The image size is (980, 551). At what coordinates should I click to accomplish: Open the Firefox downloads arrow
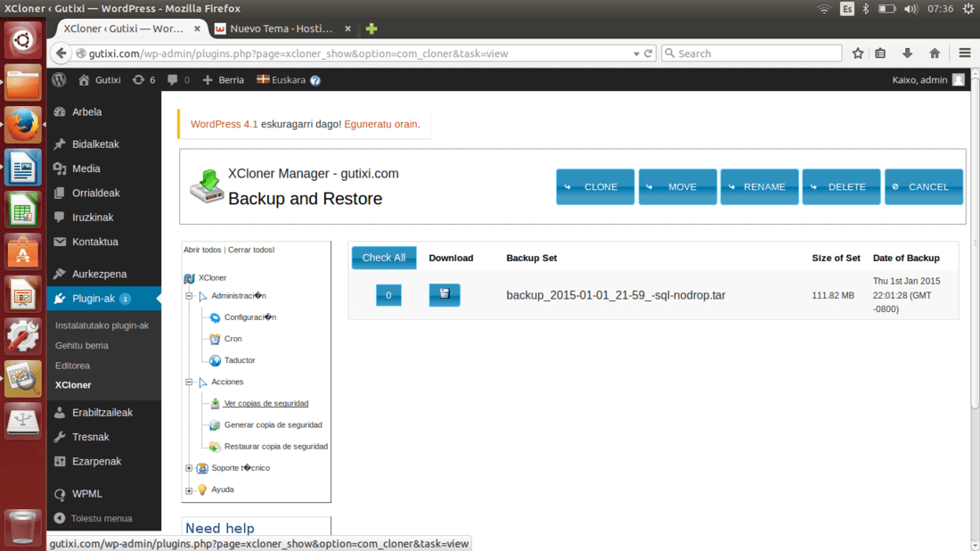[x=907, y=53]
